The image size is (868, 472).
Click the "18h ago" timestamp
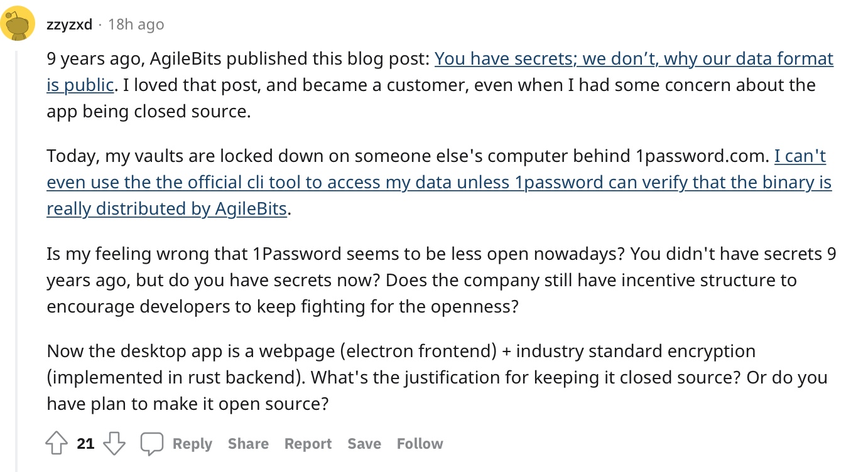tap(136, 24)
